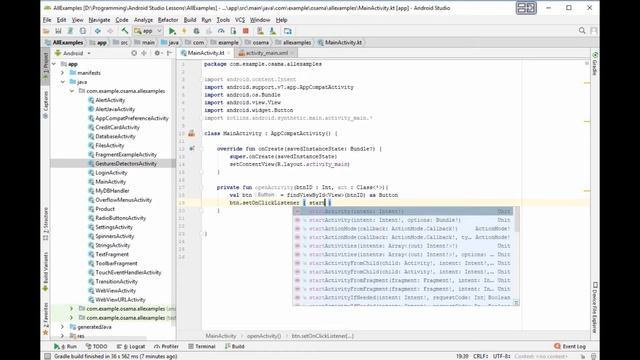Click the Project Structure toolbar icon
The height and width of the screenshot is (360, 640).
pos(288,31)
